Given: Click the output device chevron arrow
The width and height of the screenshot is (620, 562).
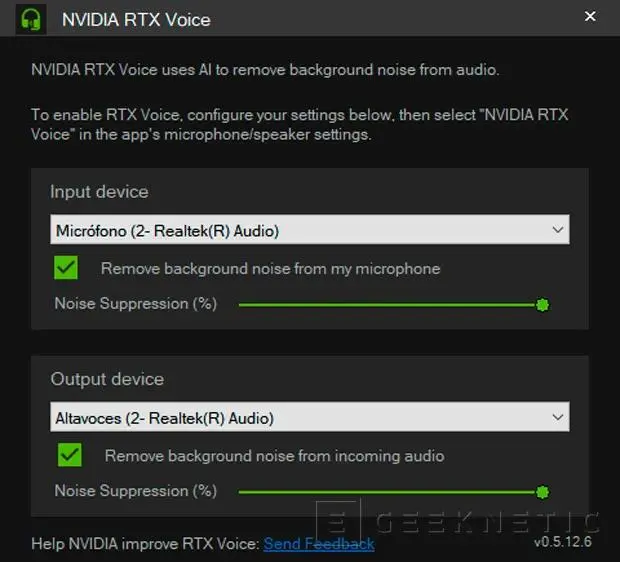Looking at the screenshot, I should pos(558,417).
